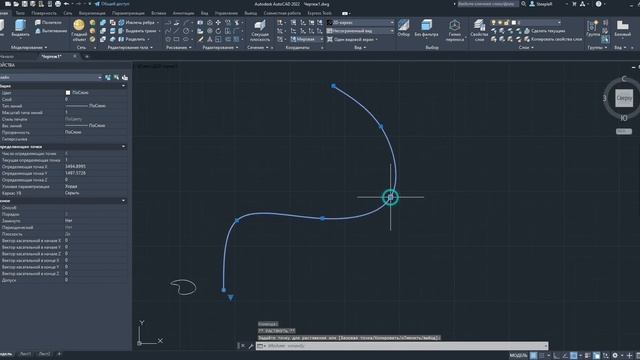Click the 'Лист2' layout tab
This screenshot has height=360, width=640.
(x=44, y=354)
